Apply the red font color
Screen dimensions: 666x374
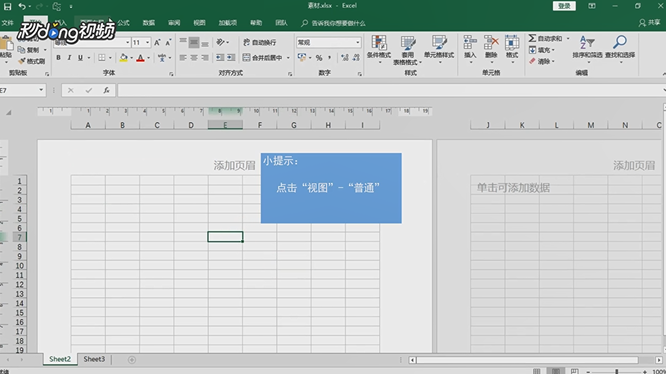coord(140,58)
